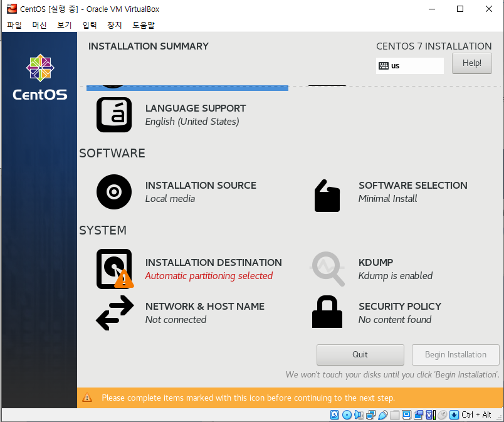The image size is (504, 422).
Task: Click the Begin Installation button
Action: click(456, 354)
